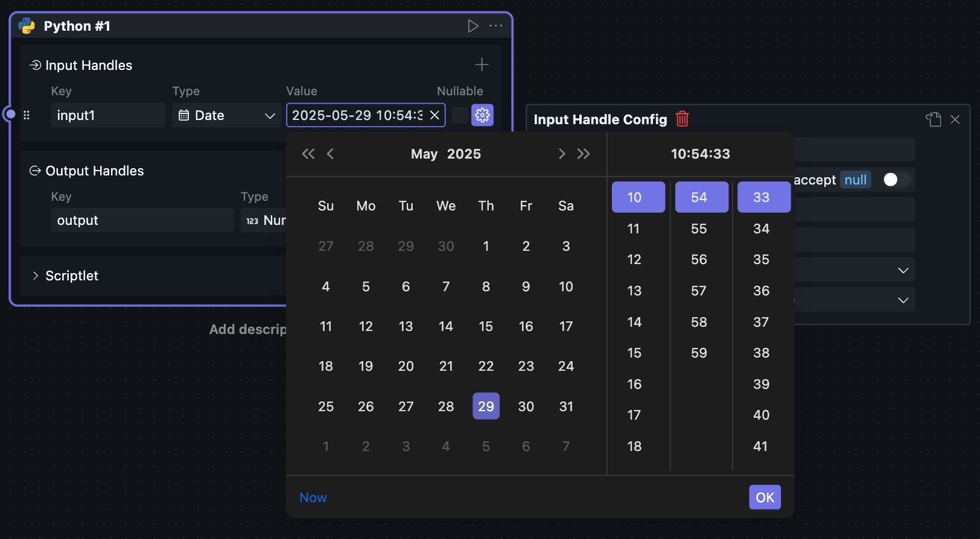
Task: Delete the handle using red trash icon
Action: pos(682,119)
